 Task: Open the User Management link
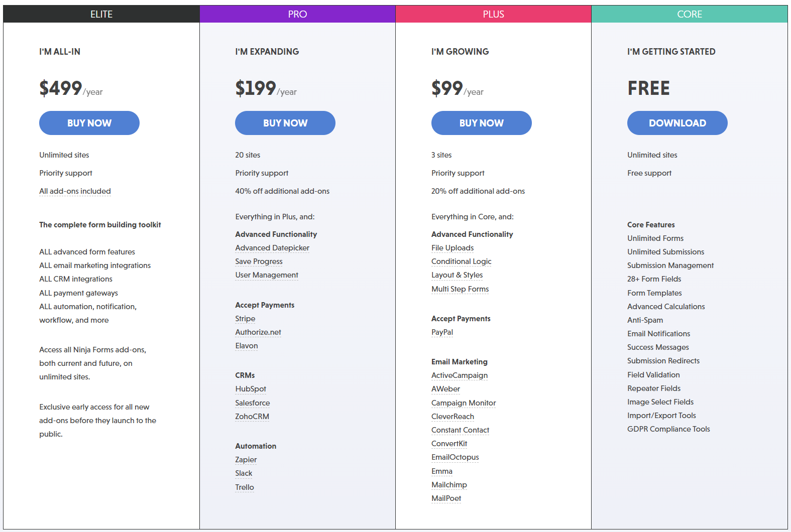pyautogui.click(x=266, y=275)
